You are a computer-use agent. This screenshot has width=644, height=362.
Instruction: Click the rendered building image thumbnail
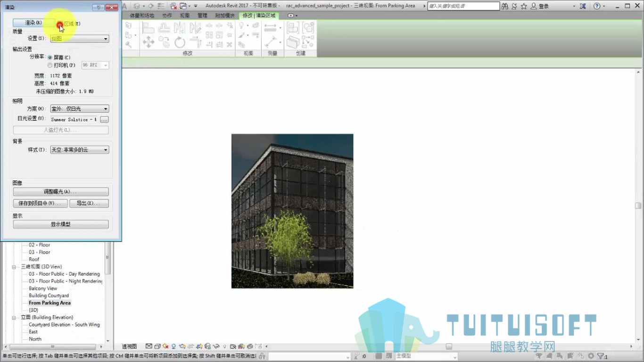click(292, 211)
